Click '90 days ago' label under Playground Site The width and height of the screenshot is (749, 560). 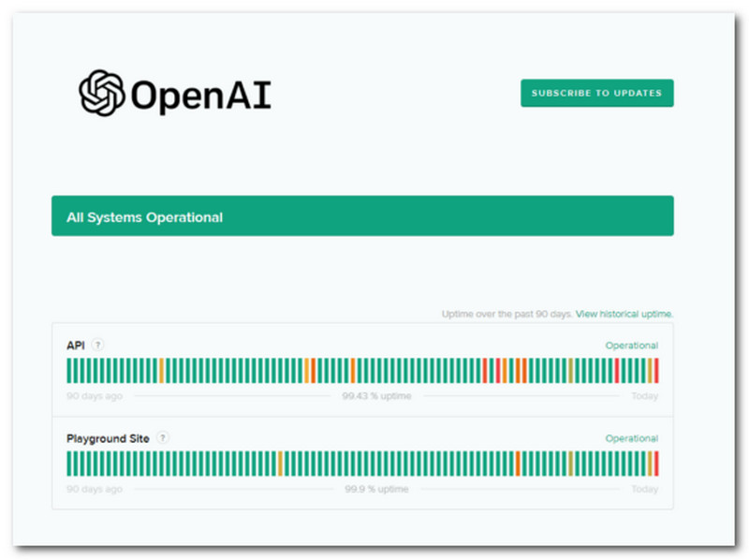pos(95,489)
